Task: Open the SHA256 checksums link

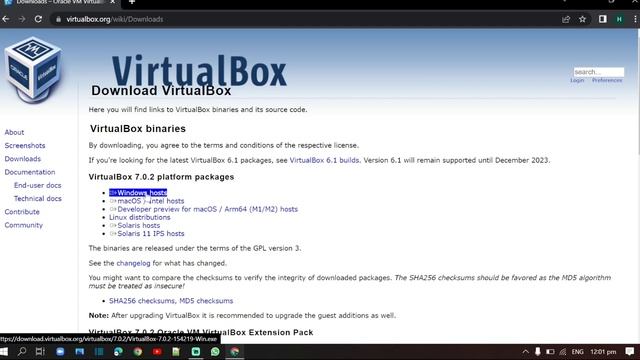Action: tap(142, 301)
